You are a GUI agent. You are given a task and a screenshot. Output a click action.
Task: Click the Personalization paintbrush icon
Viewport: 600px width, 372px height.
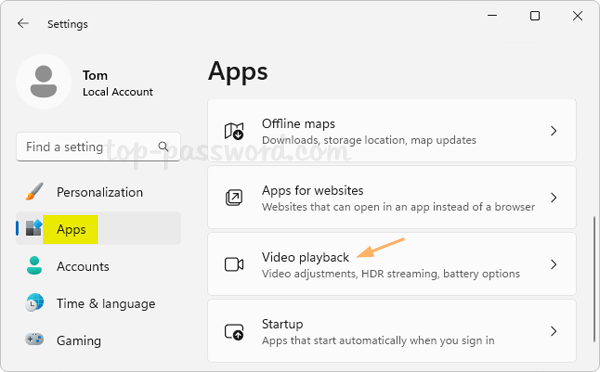[x=34, y=191]
